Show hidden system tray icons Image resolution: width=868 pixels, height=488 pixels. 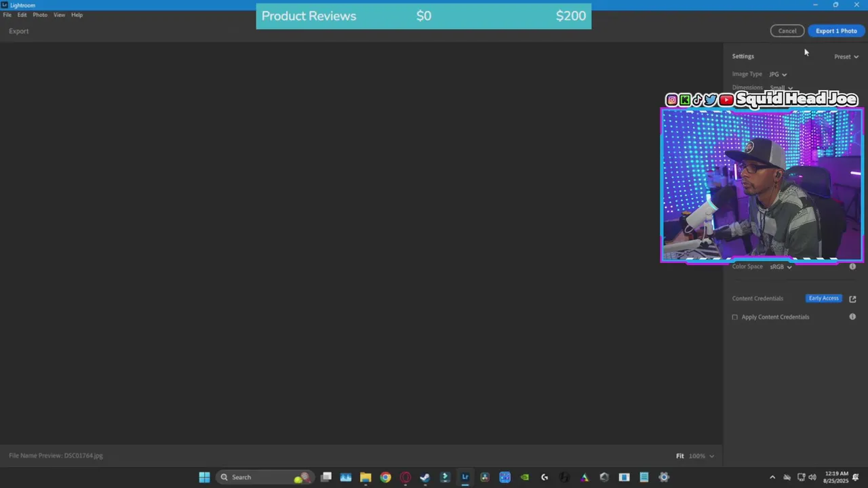coord(772,477)
